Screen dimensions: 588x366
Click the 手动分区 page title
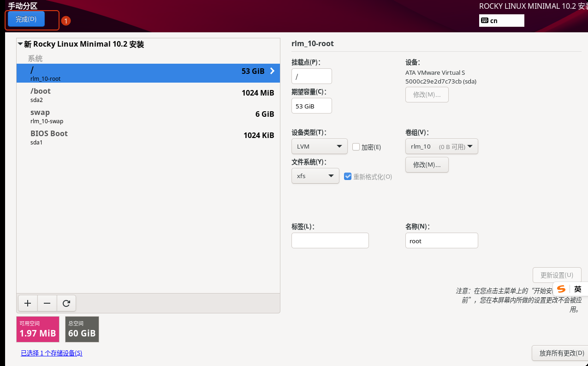point(23,6)
